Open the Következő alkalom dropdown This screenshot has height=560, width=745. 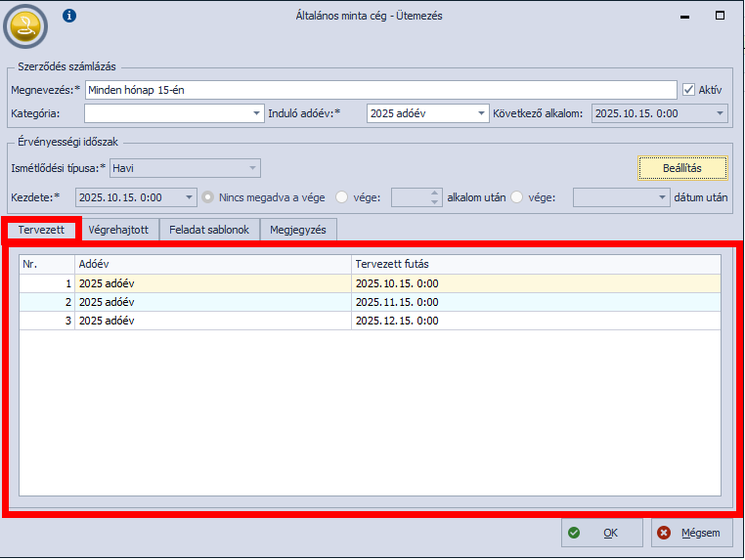[x=721, y=113]
